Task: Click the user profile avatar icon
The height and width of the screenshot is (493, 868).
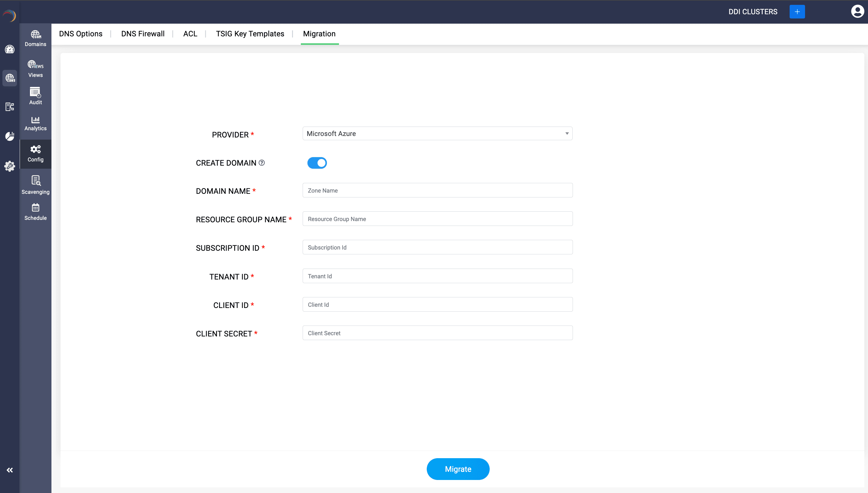Action: [x=857, y=12]
